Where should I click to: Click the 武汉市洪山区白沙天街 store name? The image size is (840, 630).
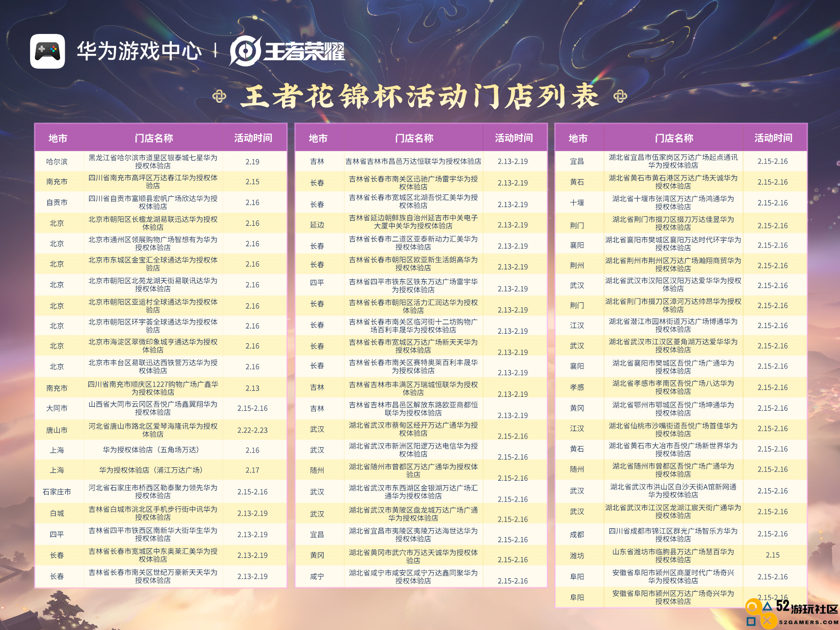[673, 491]
